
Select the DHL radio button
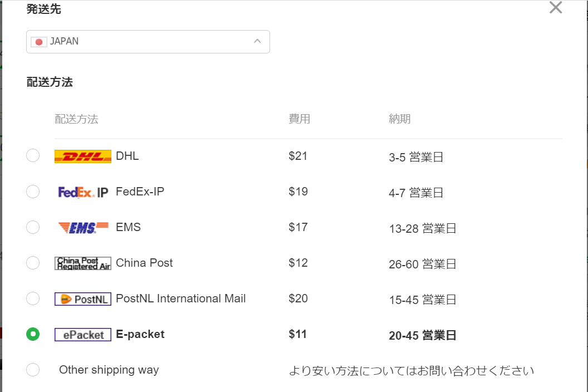point(33,155)
